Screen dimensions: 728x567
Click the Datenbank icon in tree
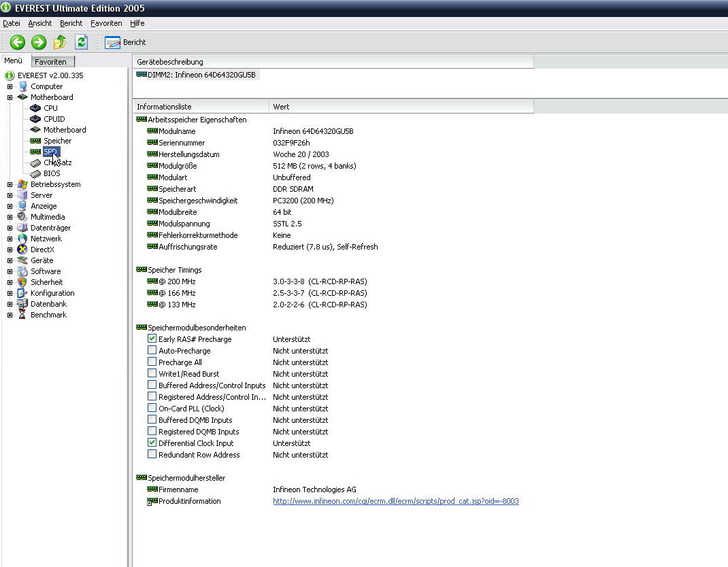(22, 304)
